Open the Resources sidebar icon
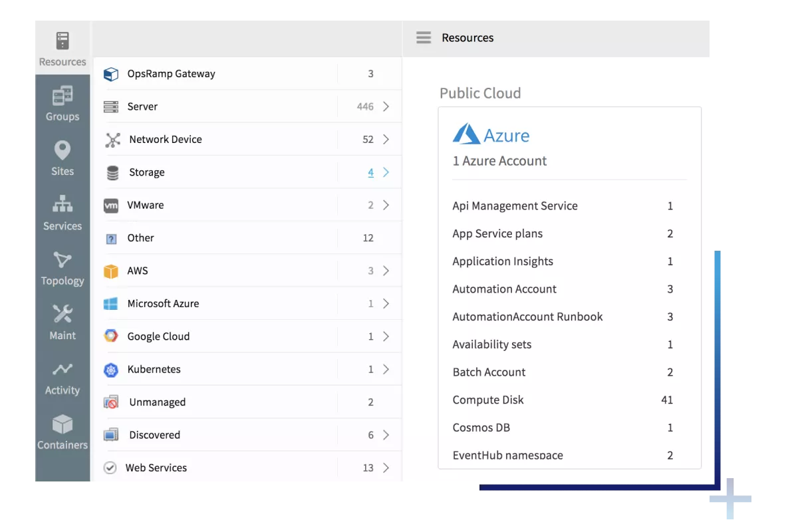 click(63, 41)
